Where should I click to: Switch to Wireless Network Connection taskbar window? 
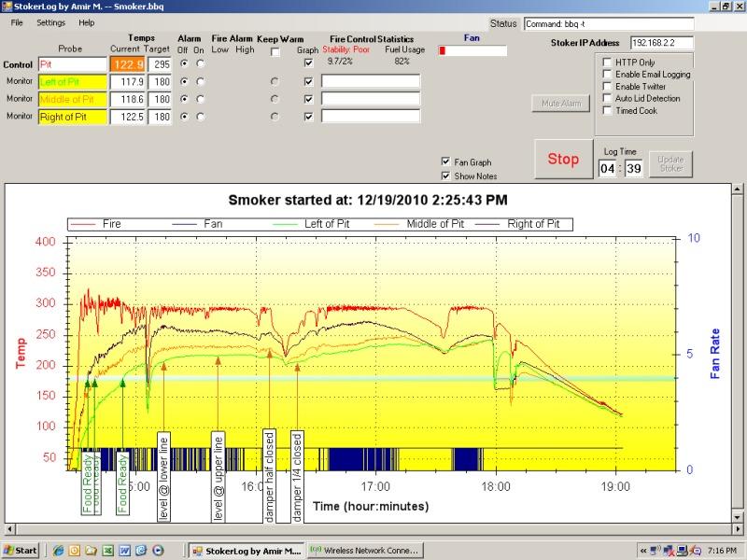pyautogui.click(x=365, y=551)
